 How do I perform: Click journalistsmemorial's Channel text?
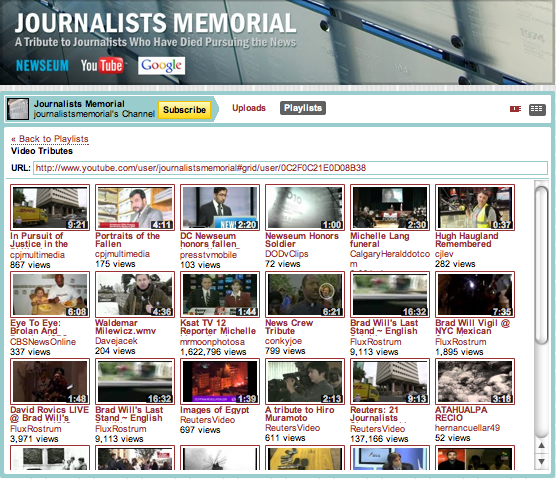(x=94, y=114)
